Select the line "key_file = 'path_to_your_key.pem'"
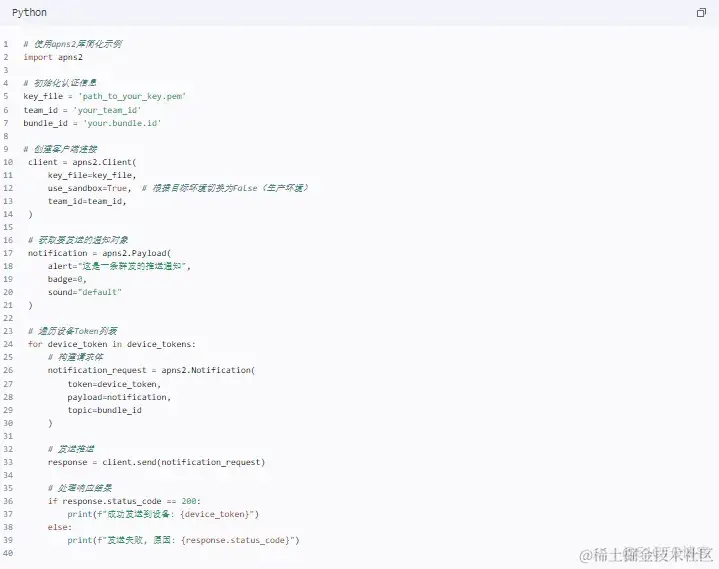 pyautogui.click(x=105, y=96)
